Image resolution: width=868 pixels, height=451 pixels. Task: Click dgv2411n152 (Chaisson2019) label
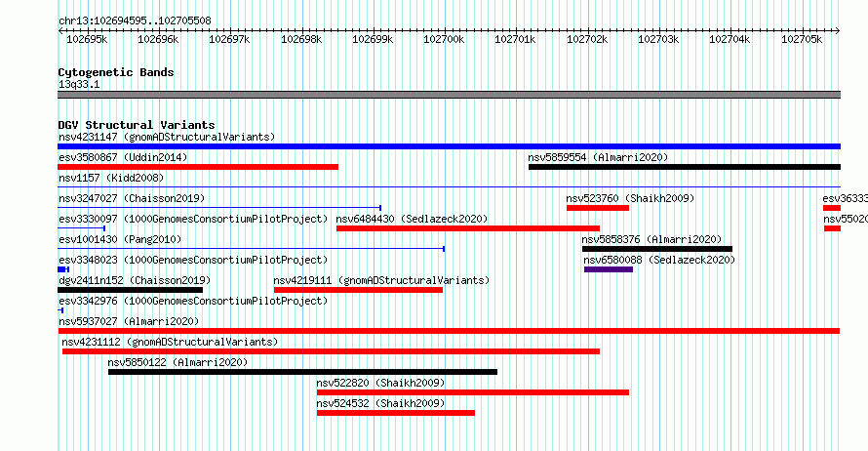135,280
